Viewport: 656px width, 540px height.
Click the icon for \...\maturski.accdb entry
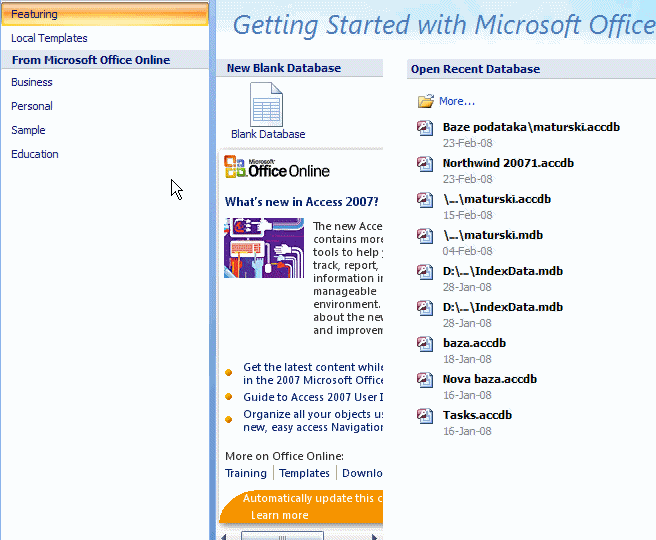tap(425, 200)
